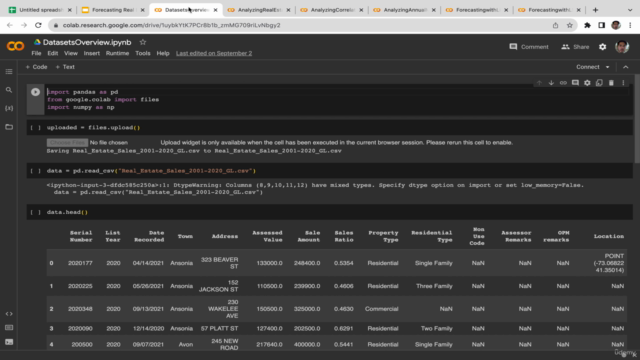Open the Colab settings gear
This screenshot has height=360, width=640.
[x=602, y=47]
